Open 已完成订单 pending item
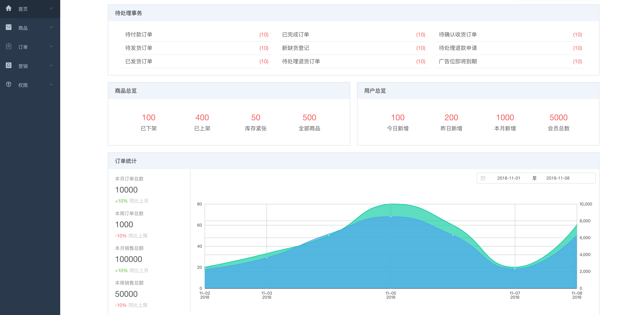644x315 pixels. click(353, 35)
